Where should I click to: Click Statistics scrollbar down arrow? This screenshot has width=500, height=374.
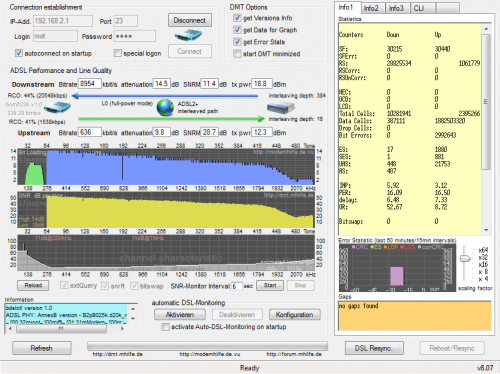(486, 230)
